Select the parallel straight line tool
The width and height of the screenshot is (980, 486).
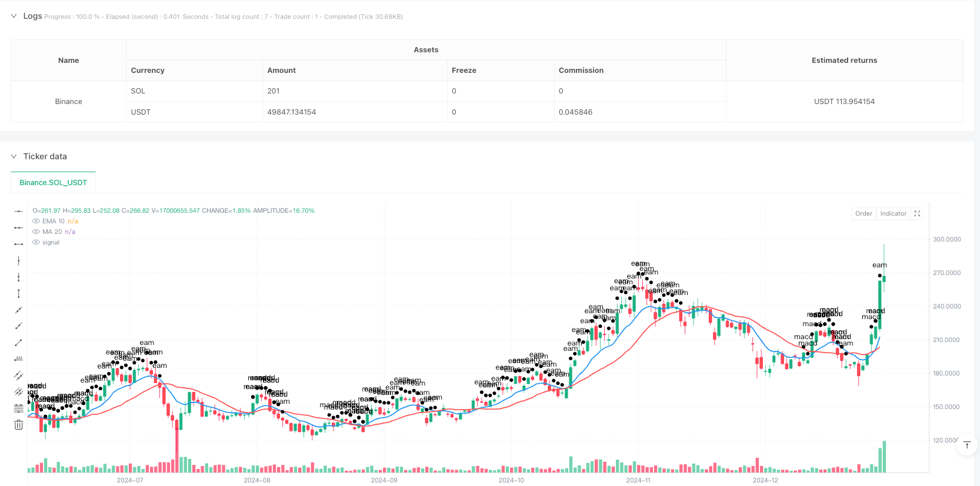click(x=19, y=376)
